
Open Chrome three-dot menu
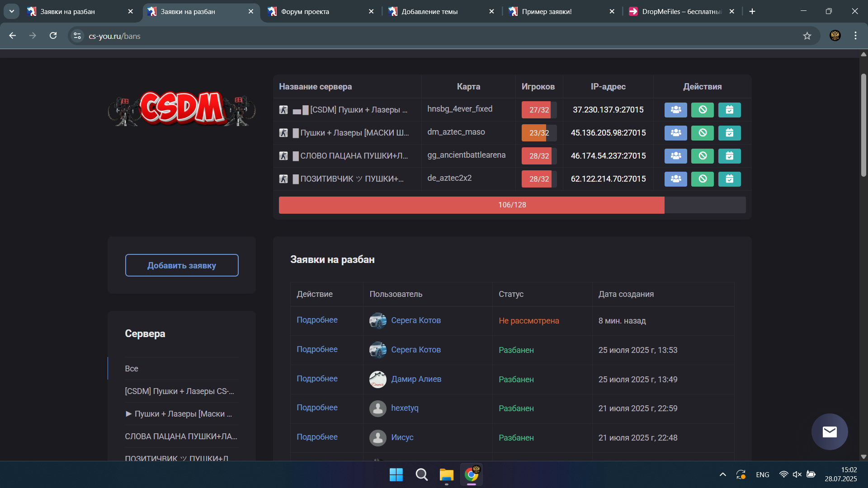855,36
